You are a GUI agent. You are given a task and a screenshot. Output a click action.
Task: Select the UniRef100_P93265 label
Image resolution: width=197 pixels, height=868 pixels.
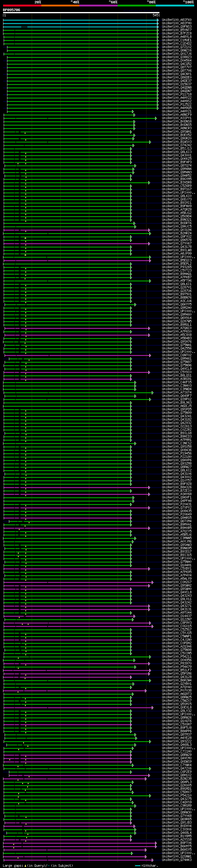click(x=176, y=267)
